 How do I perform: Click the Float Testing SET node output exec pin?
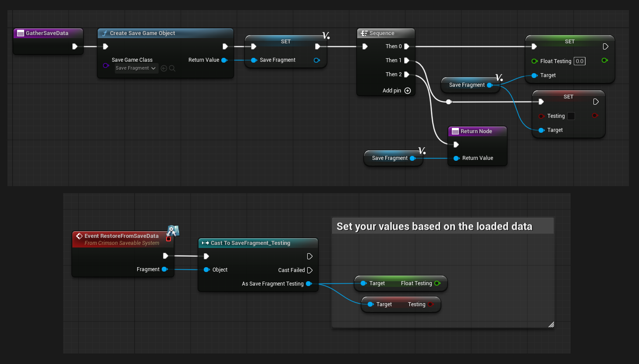pyautogui.click(x=605, y=46)
